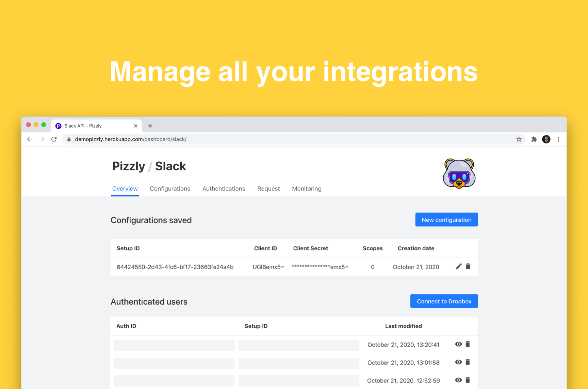Go back using the browser back arrow
Viewport: 588px width, 389px height.
click(30, 139)
